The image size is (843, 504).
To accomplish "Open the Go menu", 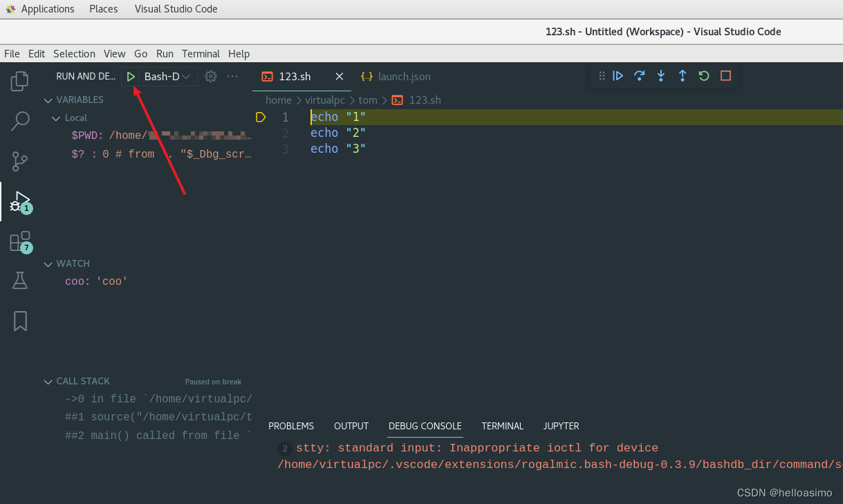I will 141,53.
